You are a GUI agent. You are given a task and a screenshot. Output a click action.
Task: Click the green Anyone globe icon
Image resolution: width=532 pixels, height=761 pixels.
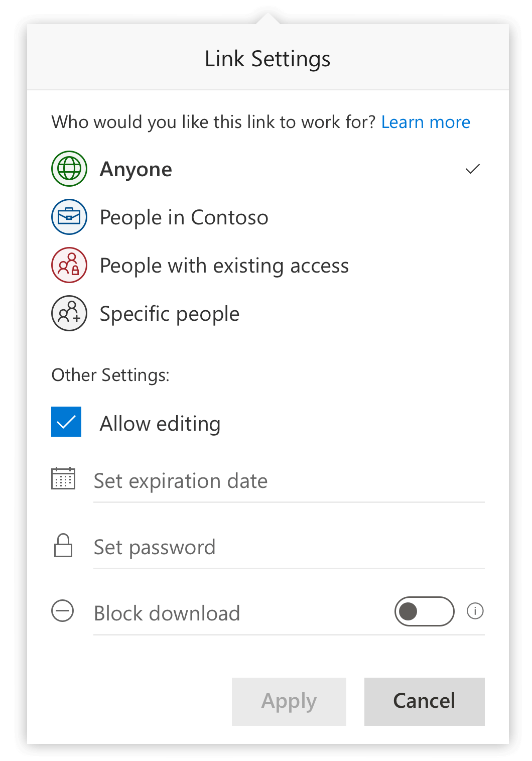(69, 169)
